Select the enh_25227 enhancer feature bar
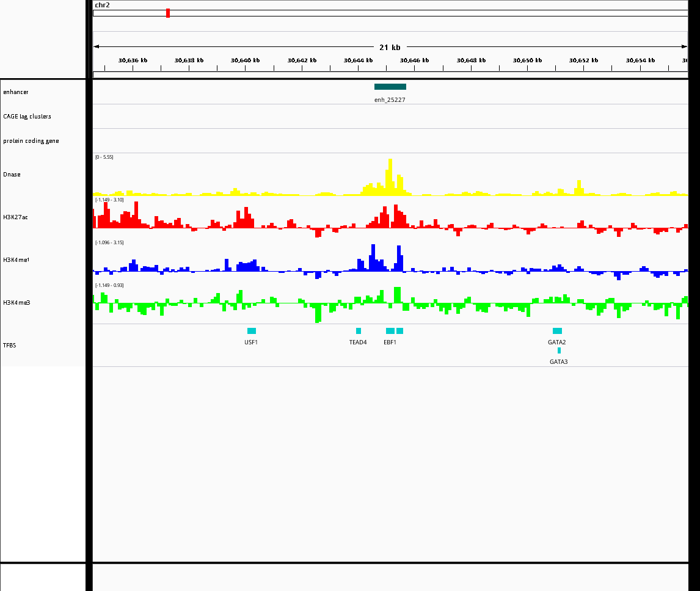Image resolution: width=700 pixels, height=591 pixels. pyautogui.click(x=390, y=87)
